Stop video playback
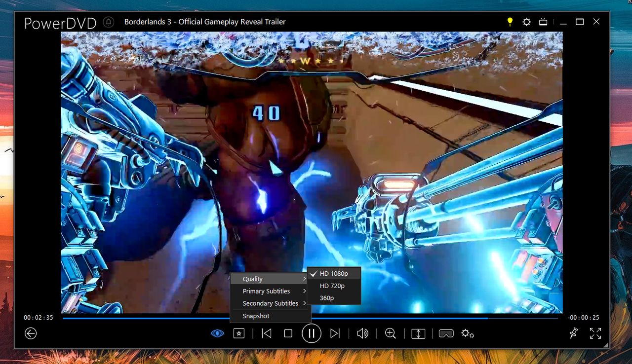 (x=288, y=333)
